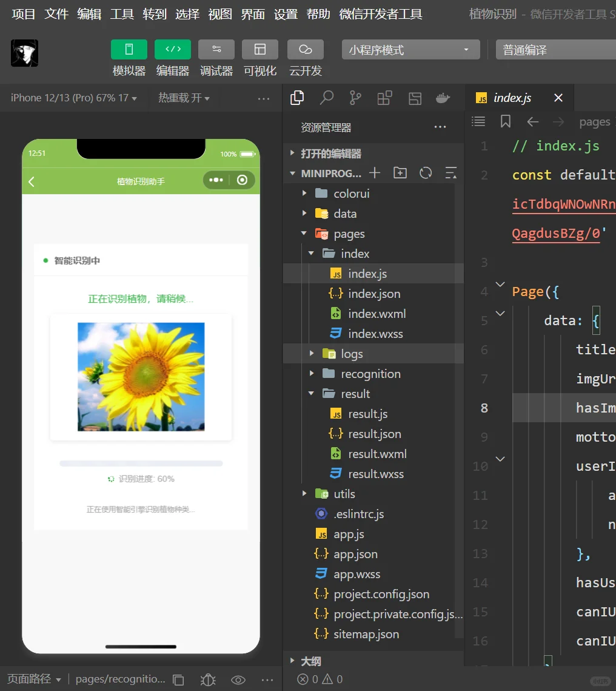This screenshot has width=616, height=691.
Task: Open 资源管理器 more actions ellipsis
Action: point(440,127)
